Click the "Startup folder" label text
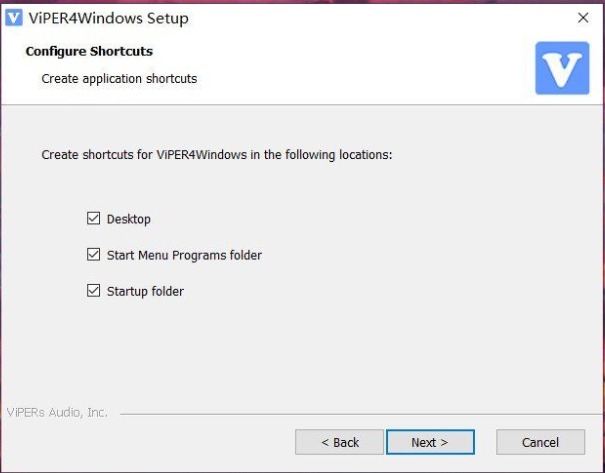The image size is (605, 473). pos(145,291)
